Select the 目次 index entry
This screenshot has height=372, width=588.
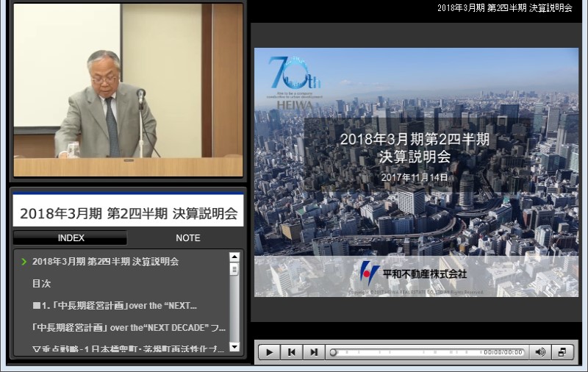point(41,284)
